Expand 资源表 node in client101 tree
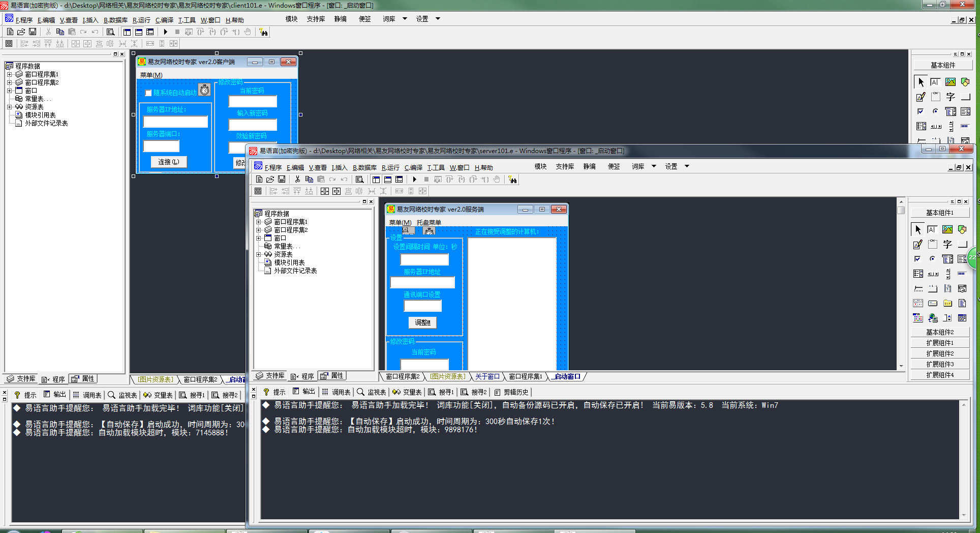The image size is (980, 533). 10,107
